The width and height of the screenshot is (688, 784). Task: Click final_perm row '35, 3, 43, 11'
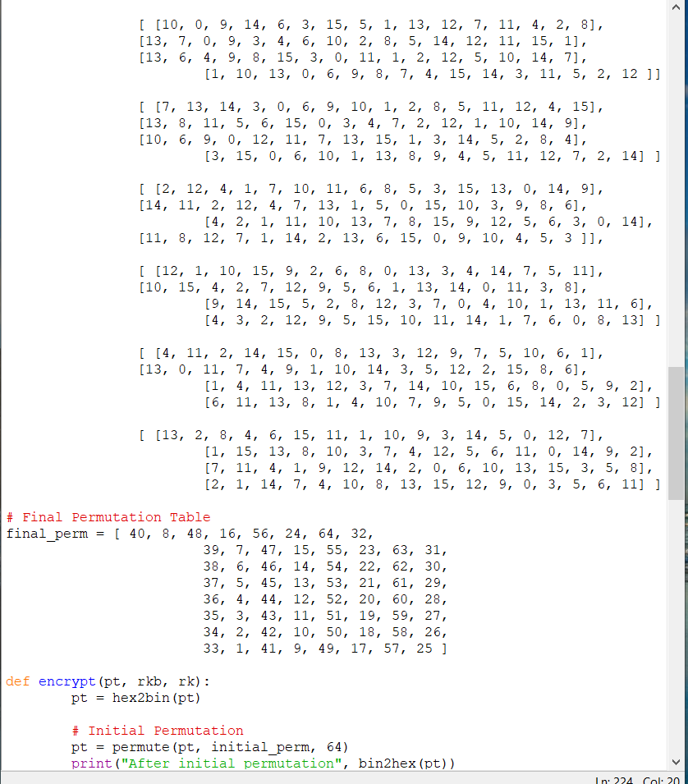coord(325,616)
